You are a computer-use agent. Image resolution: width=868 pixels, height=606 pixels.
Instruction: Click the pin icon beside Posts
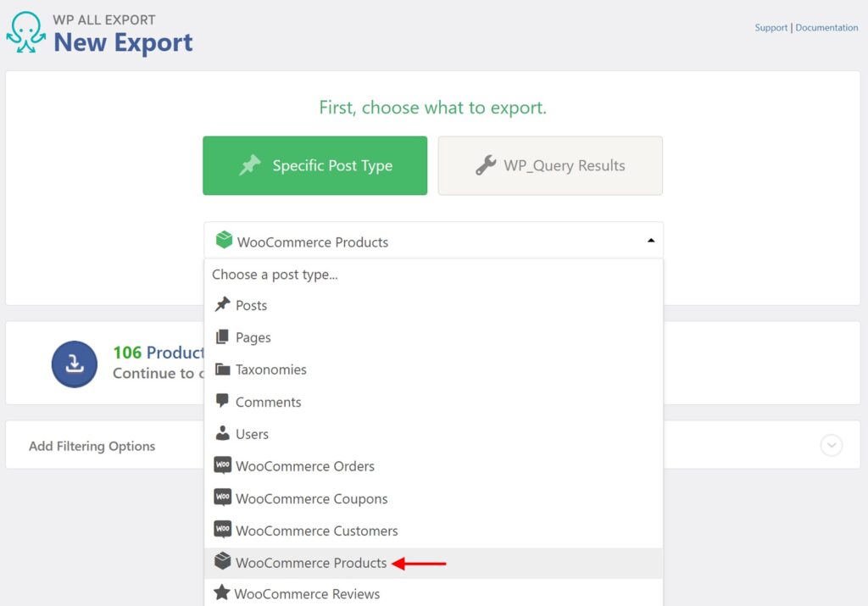[x=223, y=304]
